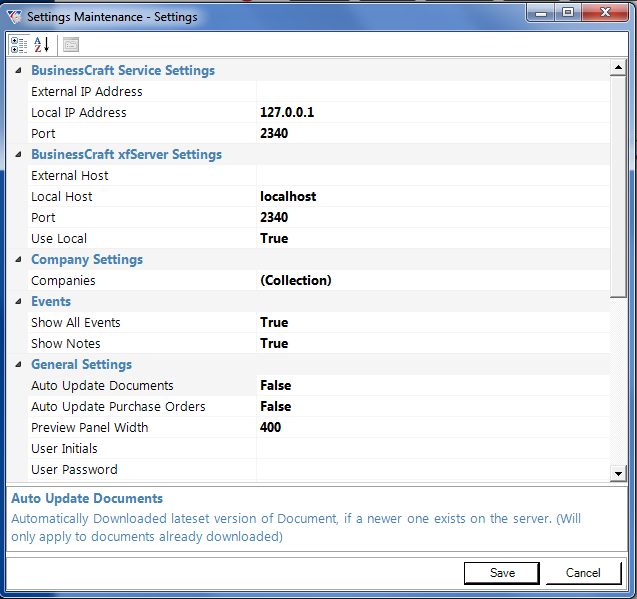Select Show Notes value True
Viewport: 637px width, 599px height.
tap(433, 343)
